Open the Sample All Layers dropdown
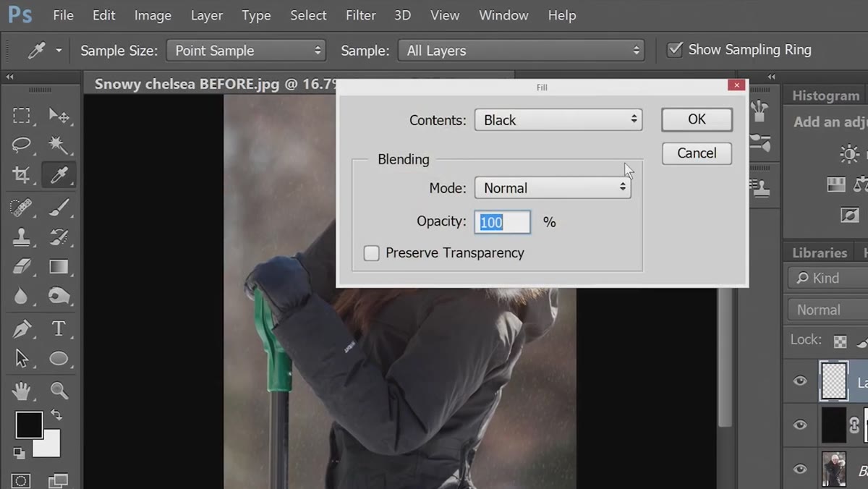 (522, 51)
